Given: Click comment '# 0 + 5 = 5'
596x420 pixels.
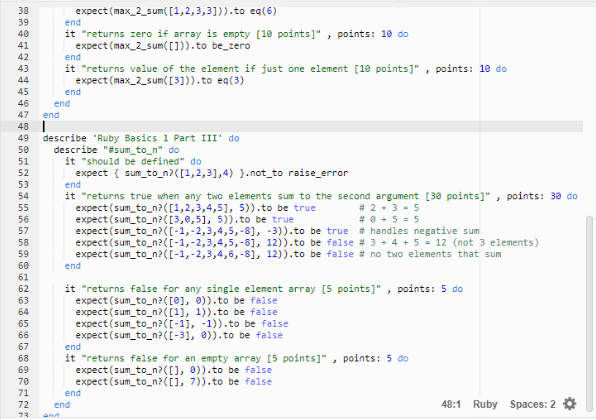Looking at the screenshot, I should (389, 219).
